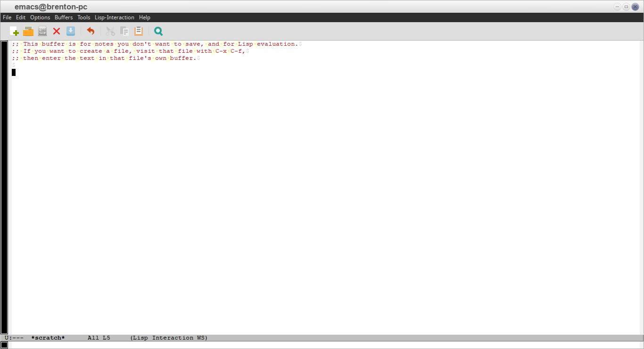Kill buffer with the red X icon
Screen dimensions: 644x349
[x=57, y=32]
